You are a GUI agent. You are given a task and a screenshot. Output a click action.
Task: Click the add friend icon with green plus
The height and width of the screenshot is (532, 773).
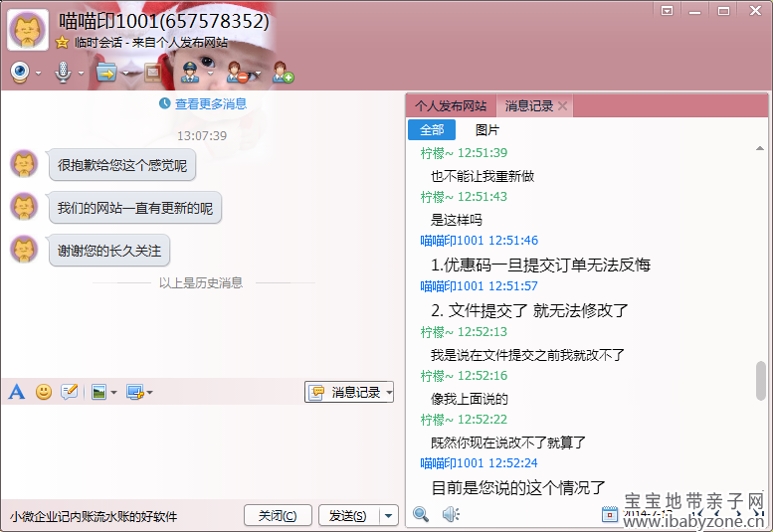tap(283, 73)
